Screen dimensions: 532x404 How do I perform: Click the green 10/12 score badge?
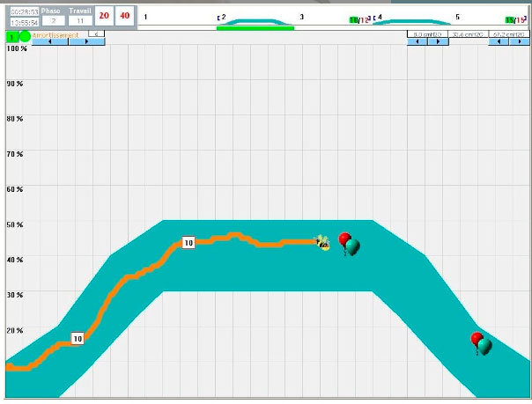coord(358,19)
